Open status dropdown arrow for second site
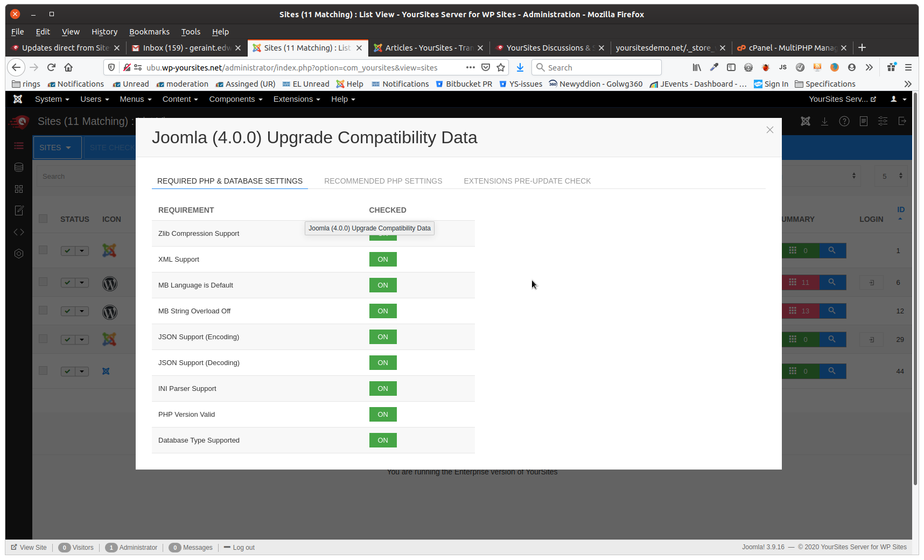 [82, 283]
